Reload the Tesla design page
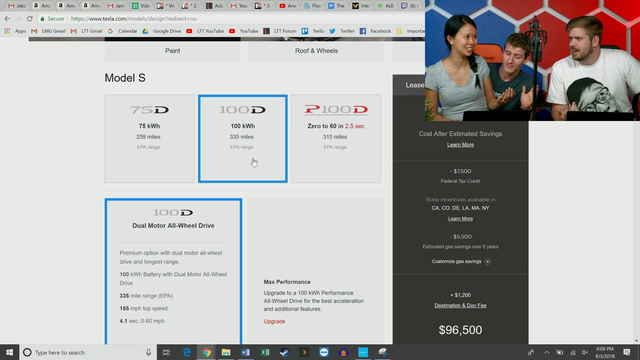 pyautogui.click(x=29, y=19)
